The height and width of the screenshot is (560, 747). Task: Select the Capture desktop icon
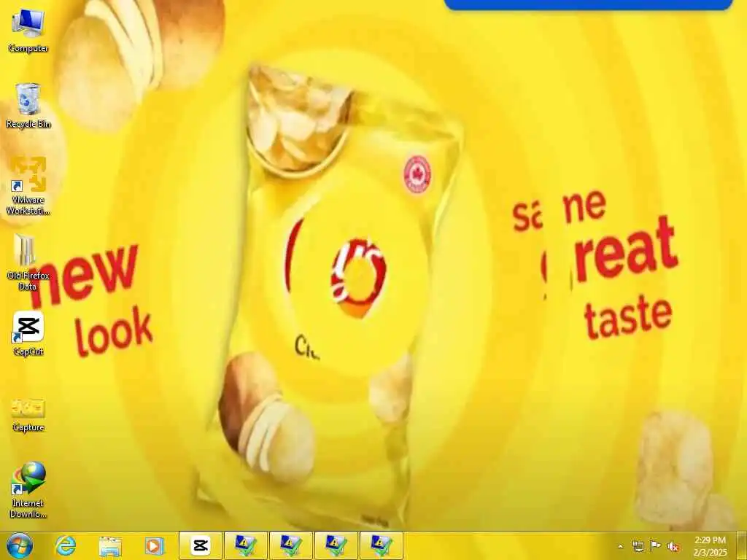click(28, 415)
